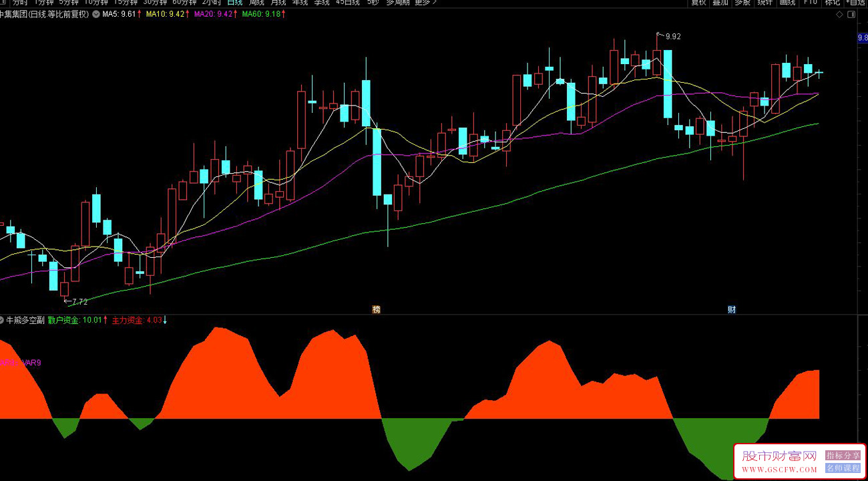
Task: Select the highlighted 日线 tab
Action: point(235,3)
